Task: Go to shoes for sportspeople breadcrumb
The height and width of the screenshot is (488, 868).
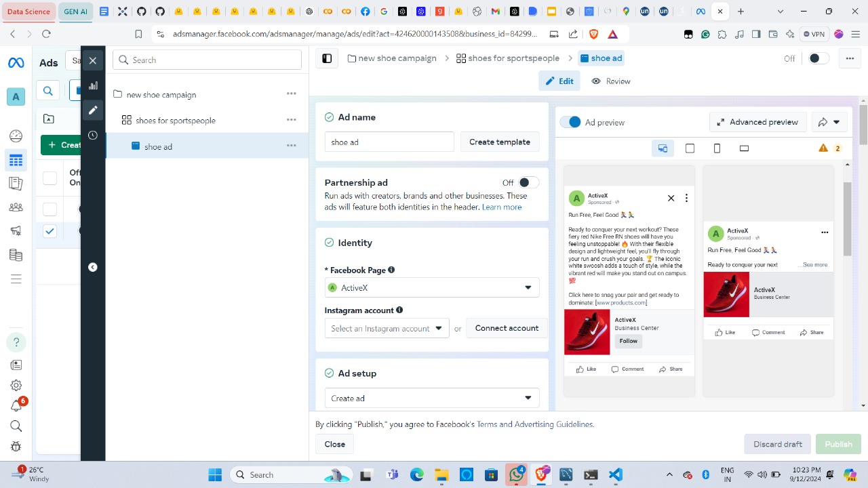Action: pyautogui.click(x=508, y=58)
